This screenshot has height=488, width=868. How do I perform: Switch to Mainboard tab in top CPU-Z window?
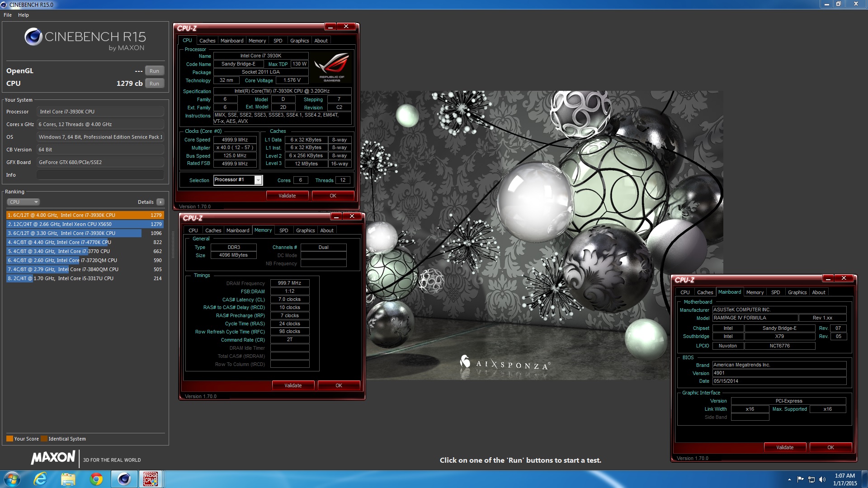(232, 41)
